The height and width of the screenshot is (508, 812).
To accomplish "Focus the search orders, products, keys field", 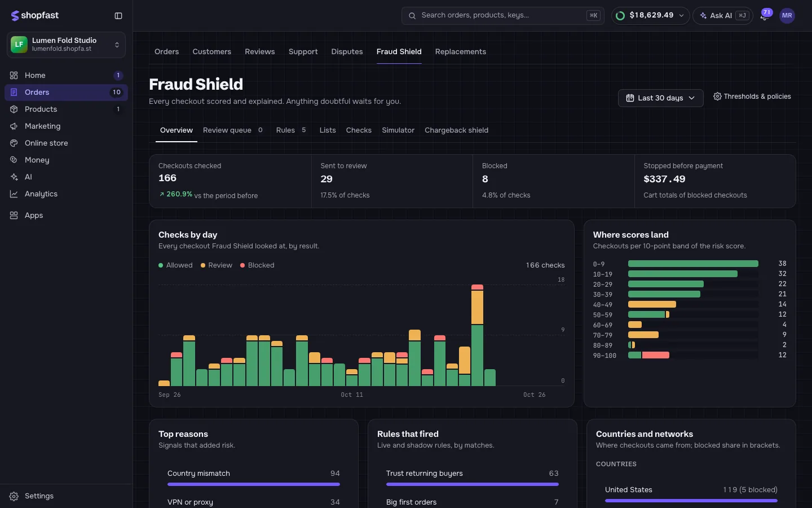I will 502,16.
